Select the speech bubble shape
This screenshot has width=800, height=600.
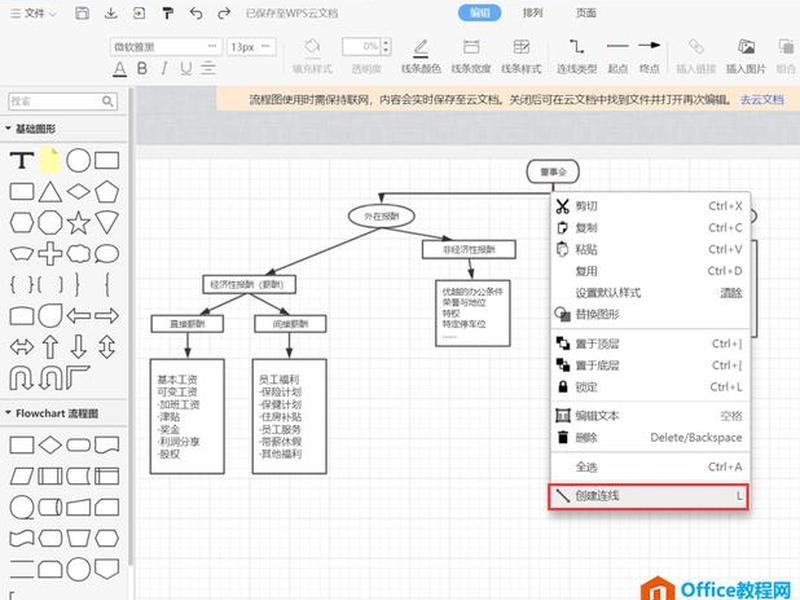[x=107, y=254]
